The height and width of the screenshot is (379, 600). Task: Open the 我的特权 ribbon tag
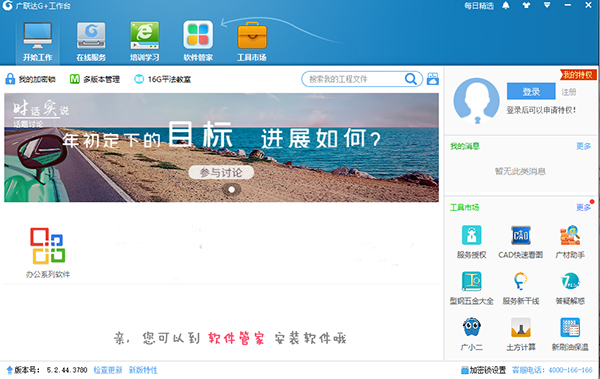578,75
